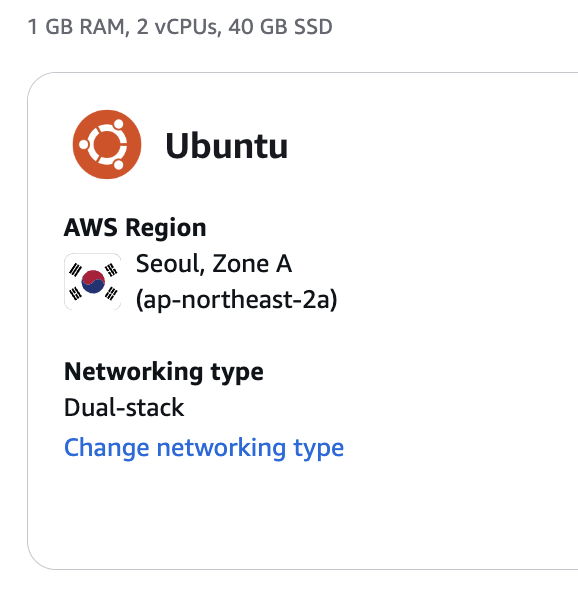Click the 1 GB RAM specification text

(x=76, y=27)
